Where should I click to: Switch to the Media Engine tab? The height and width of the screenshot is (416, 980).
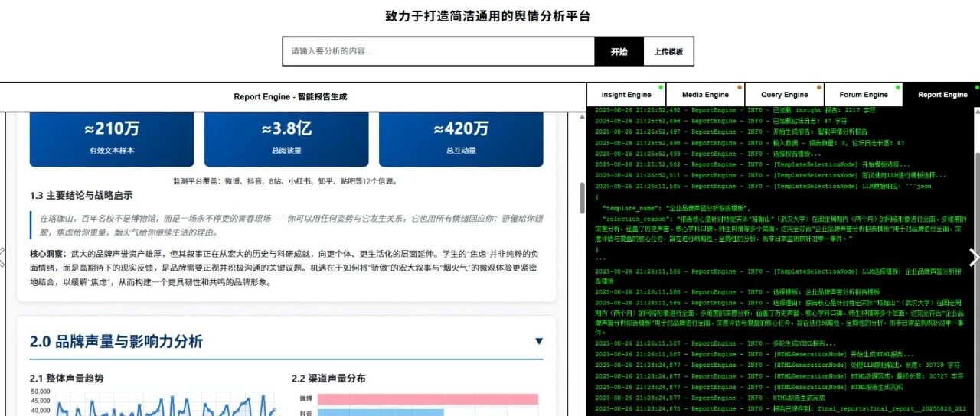pyautogui.click(x=705, y=95)
